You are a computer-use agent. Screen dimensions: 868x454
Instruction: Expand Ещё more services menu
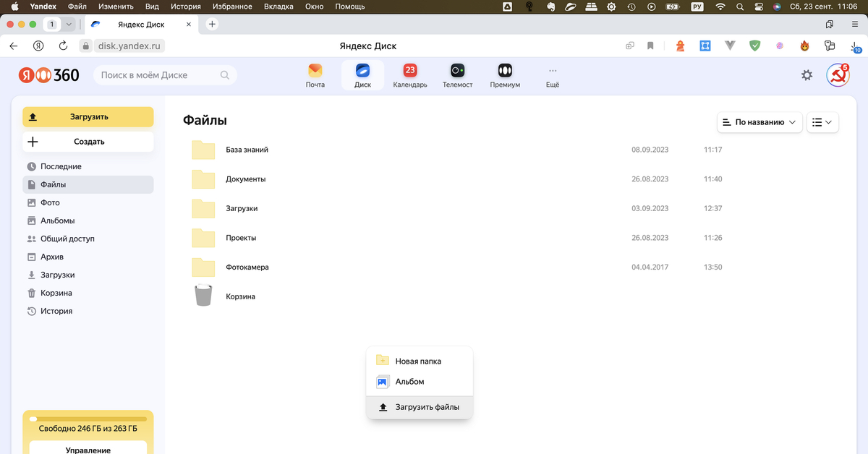553,76
